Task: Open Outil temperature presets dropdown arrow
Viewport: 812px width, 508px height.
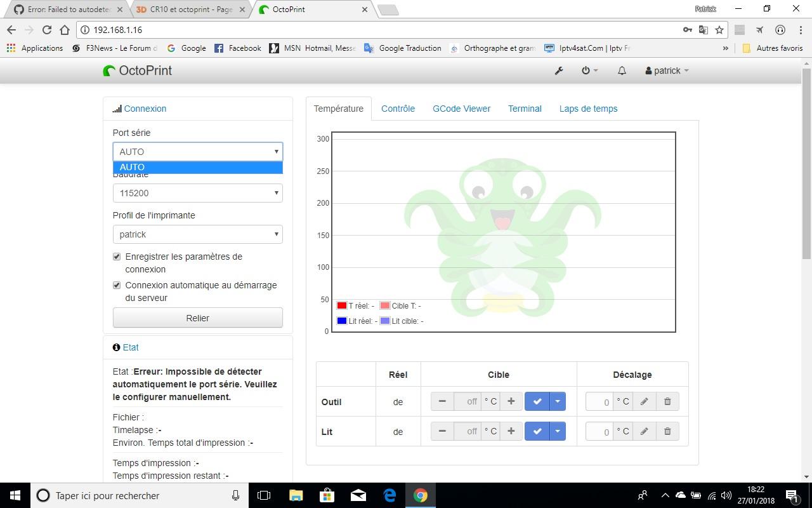Action: point(558,401)
